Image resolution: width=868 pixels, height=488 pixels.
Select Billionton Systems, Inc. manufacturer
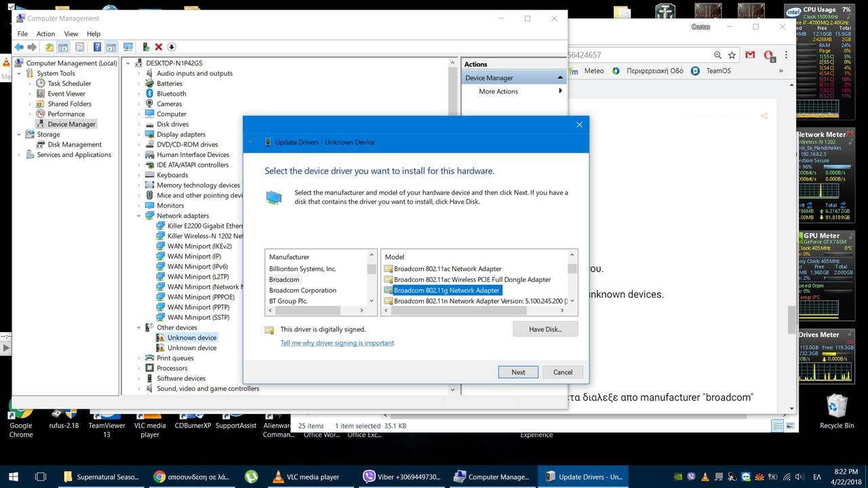(x=302, y=268)
